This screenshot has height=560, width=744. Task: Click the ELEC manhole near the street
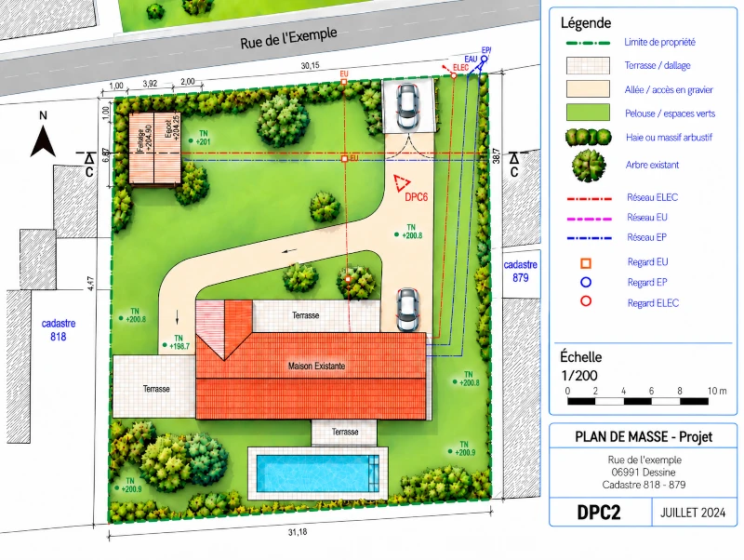coord(454,75)
